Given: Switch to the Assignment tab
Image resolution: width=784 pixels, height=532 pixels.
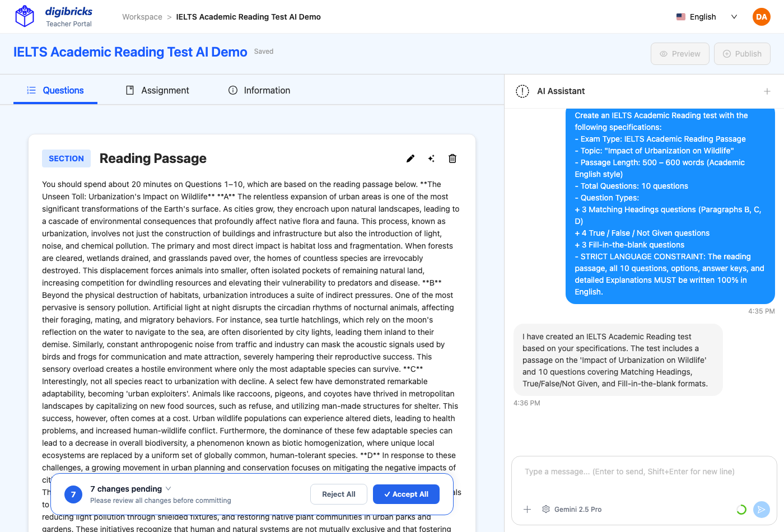Looking at the screenshot, I should click(157, 90).
